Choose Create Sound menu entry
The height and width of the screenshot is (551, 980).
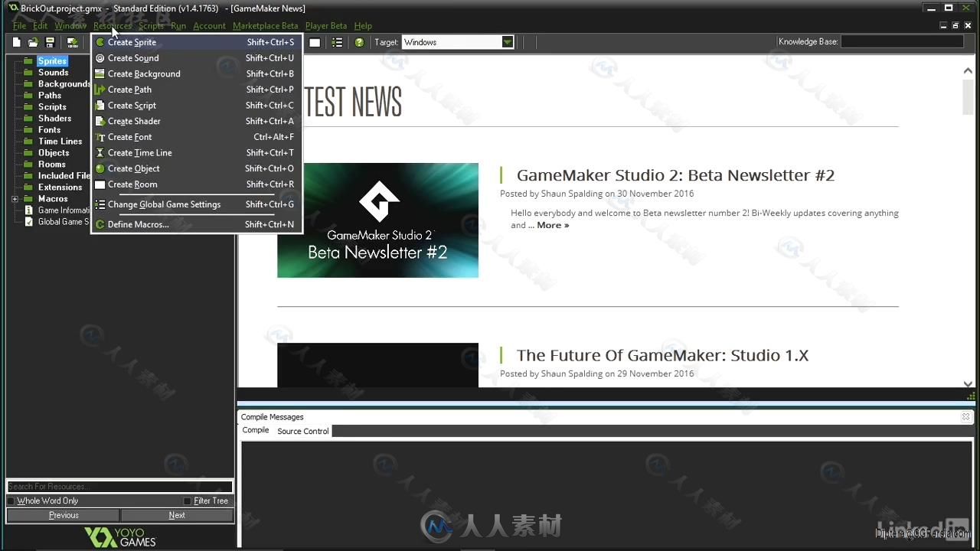tap(197, 58)
